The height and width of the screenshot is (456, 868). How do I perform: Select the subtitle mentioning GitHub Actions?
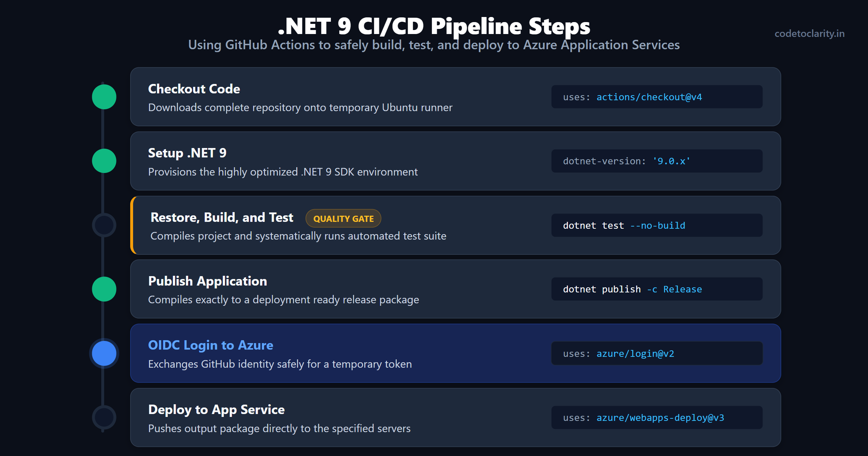[434, 45]
